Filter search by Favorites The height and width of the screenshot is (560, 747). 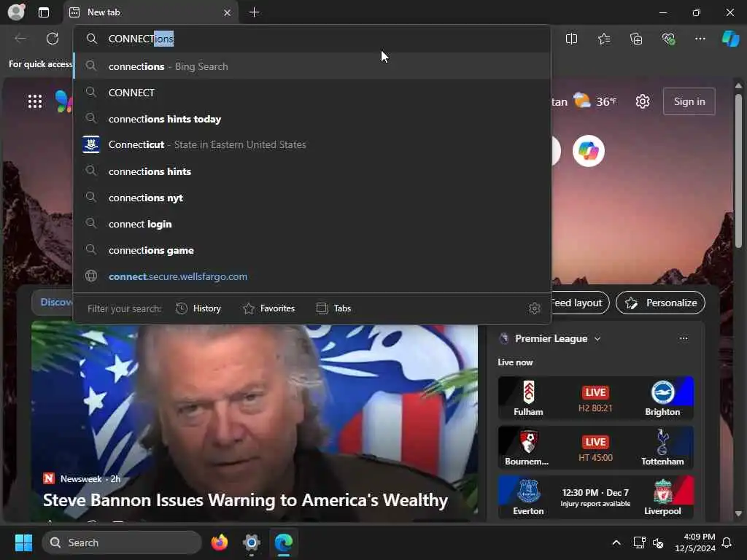pyautogui.click(x=268, y=308)
